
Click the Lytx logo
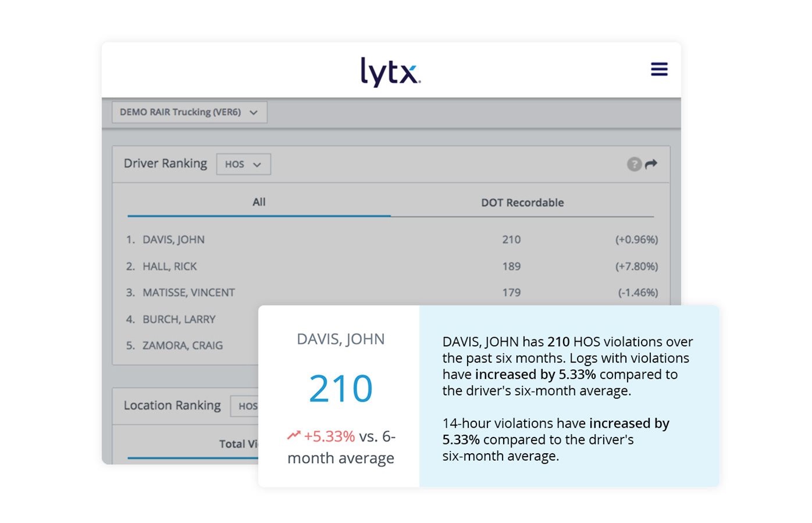(x=390, y=72)
